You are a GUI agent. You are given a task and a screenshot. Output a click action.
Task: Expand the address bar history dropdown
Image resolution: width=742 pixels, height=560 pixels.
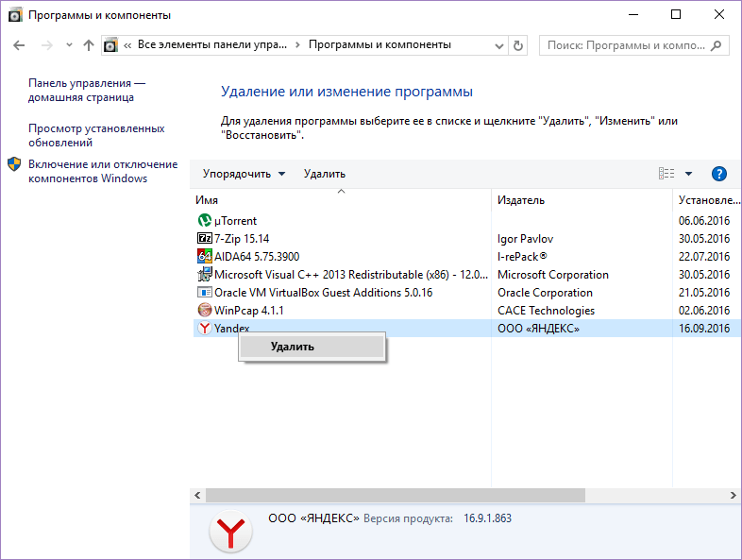pyautogui.click(x=498, y=46)
